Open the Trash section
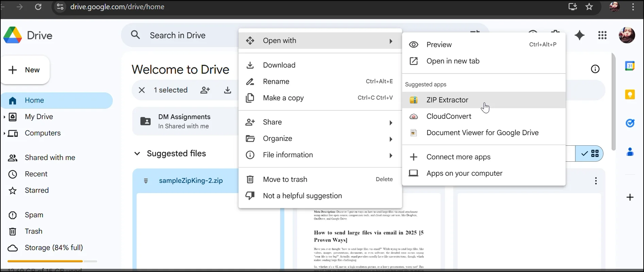Viewport: 644px width, 272px height. [x=33, y=231]
